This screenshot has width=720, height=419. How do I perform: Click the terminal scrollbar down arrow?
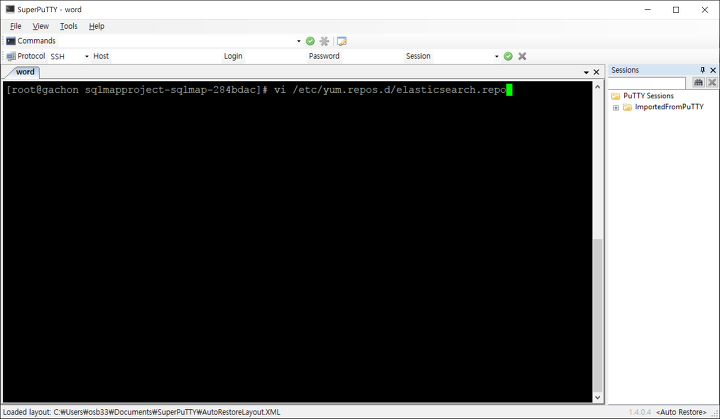pyautogui.click(x=597, y=397)
